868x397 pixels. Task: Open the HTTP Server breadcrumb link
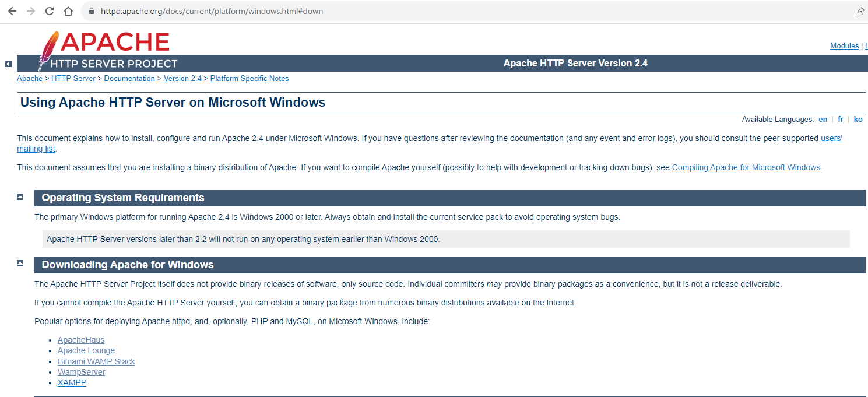click(73, 78)
